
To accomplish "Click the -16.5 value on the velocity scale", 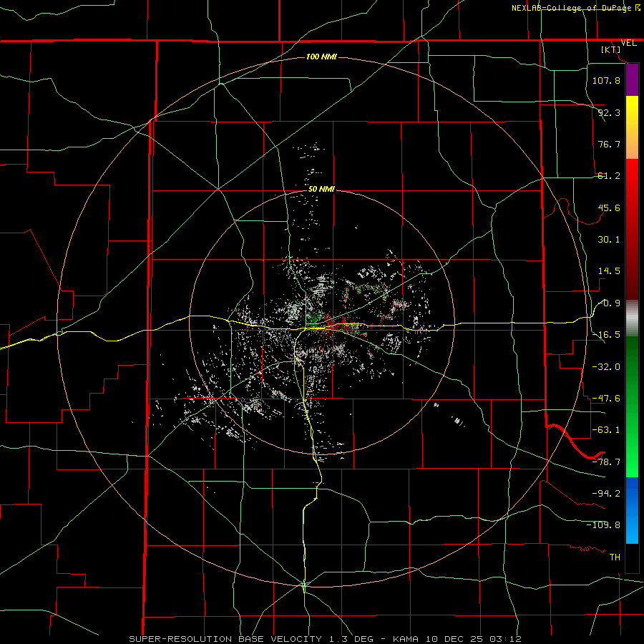I will tap(606, 335).
